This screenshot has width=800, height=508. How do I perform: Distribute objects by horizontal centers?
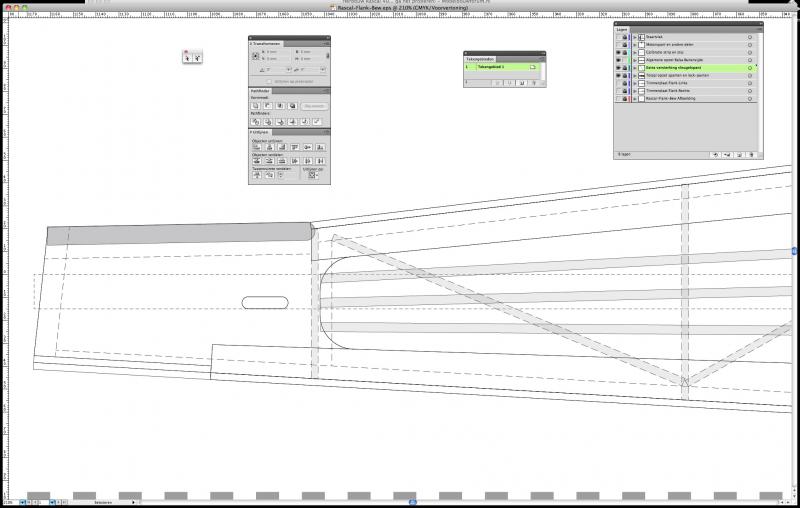tap(308, 161)
